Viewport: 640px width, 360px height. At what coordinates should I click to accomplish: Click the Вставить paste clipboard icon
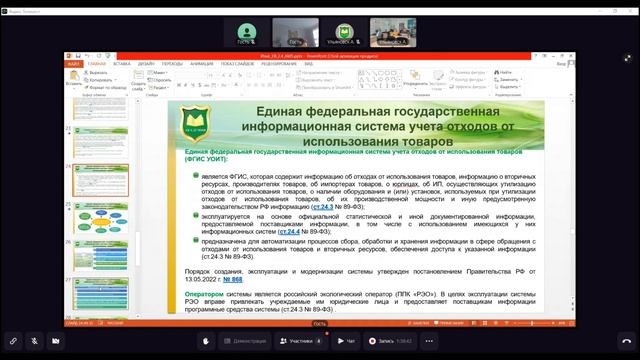pos(74,76)
